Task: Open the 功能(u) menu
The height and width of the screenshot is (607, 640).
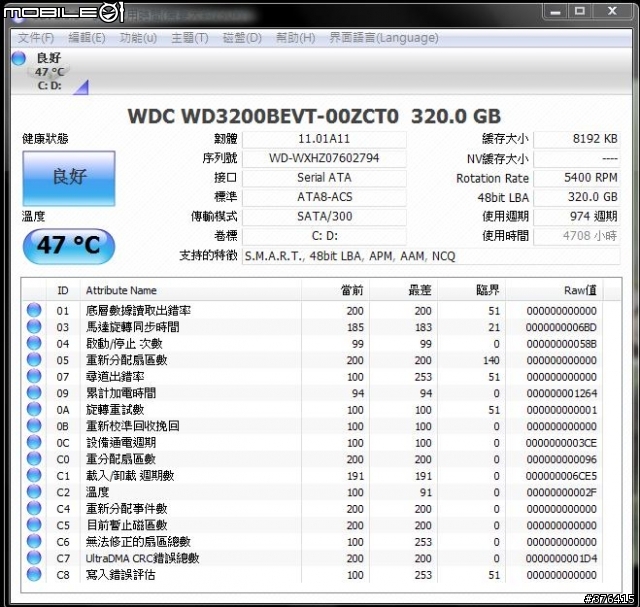Action: 138,38
